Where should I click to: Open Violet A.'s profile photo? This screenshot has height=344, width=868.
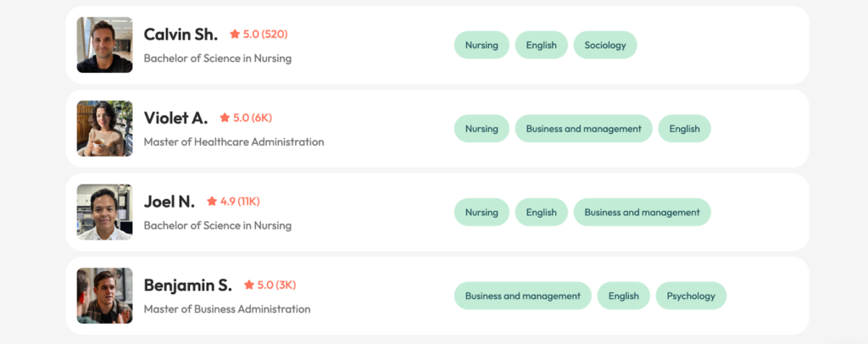coord(104,129)
